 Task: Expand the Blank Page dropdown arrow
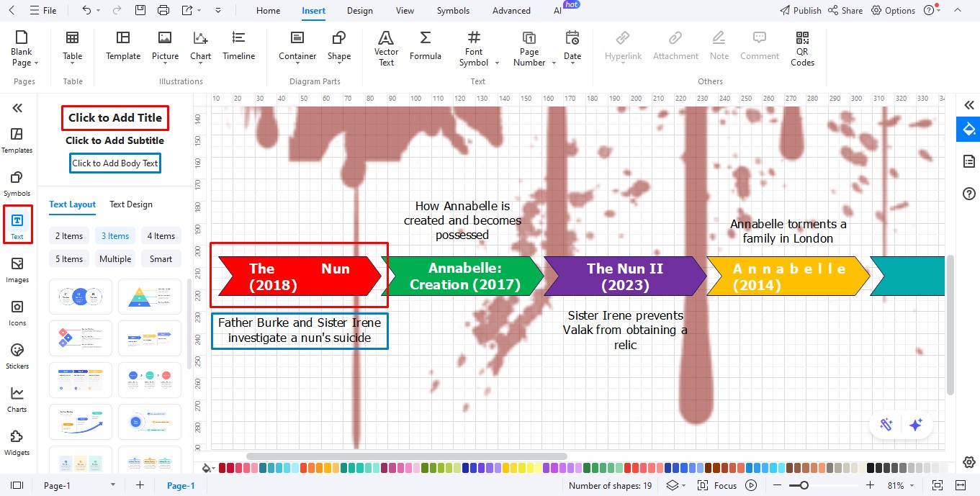[x=36, y=63]
